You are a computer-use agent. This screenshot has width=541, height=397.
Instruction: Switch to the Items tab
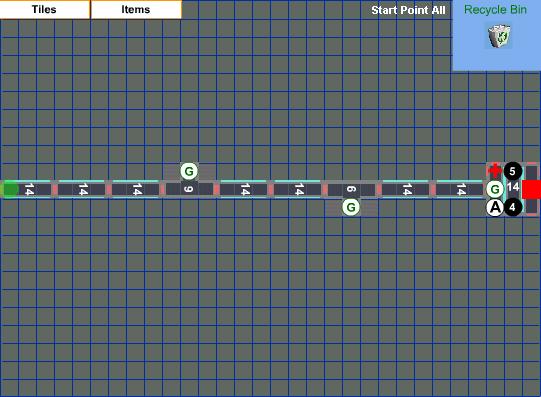[136, 9]
